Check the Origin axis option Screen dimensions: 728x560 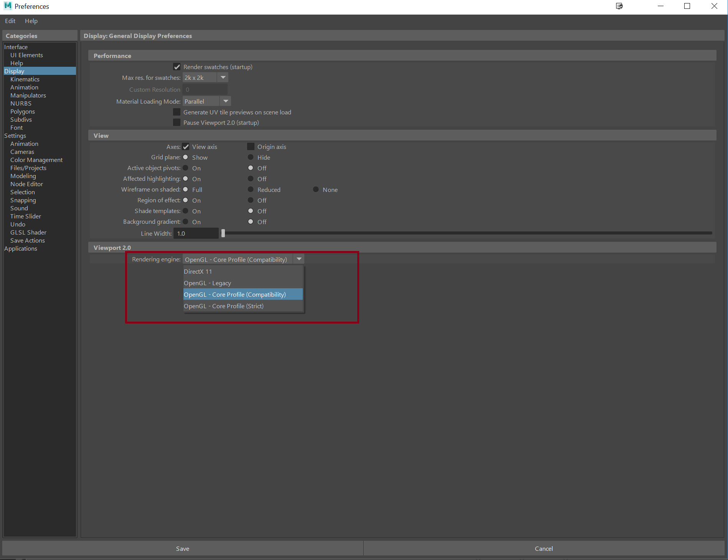click(250, 146)
